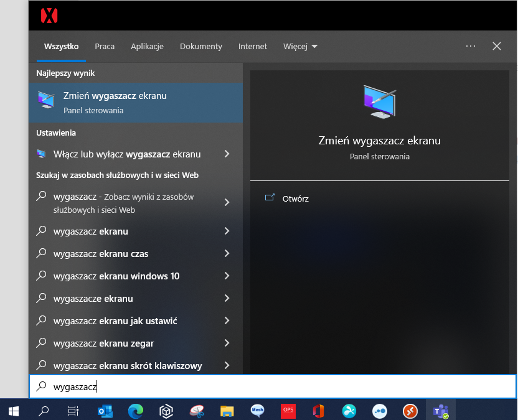Expand arrow next to "wygaszacz ekranu czas"
Image resolution: width=518 pixels, height=420 pixels.
click(227, 253)
